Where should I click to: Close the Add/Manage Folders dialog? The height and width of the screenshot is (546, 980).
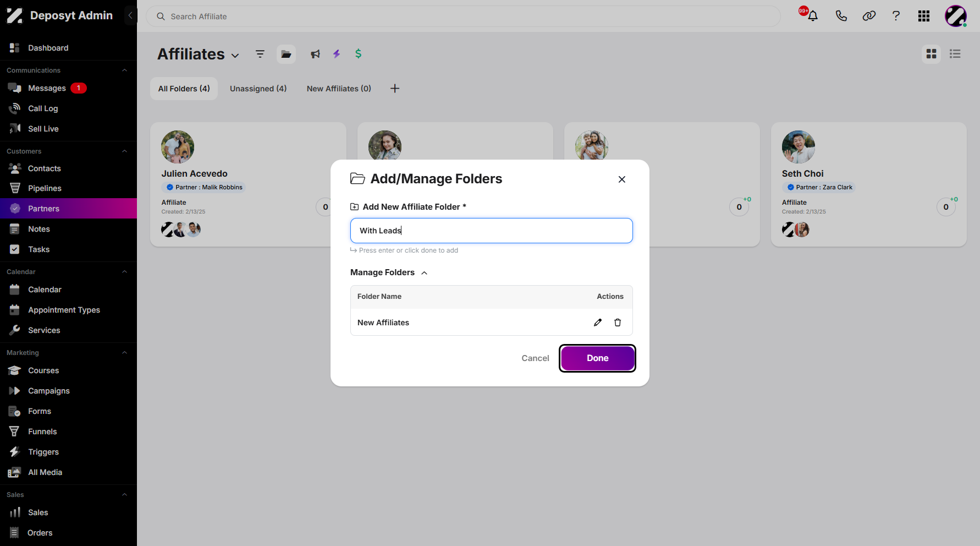622,179
